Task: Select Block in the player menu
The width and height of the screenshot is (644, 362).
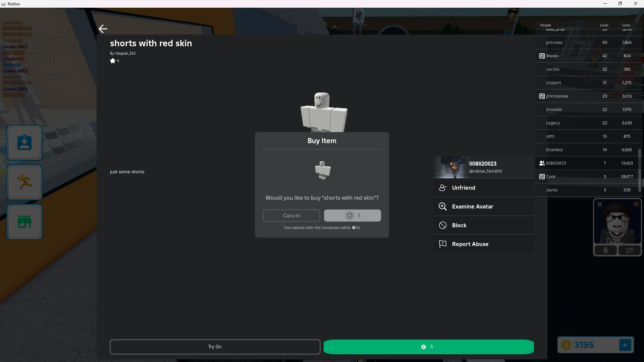Action: [x=484, y=225]
